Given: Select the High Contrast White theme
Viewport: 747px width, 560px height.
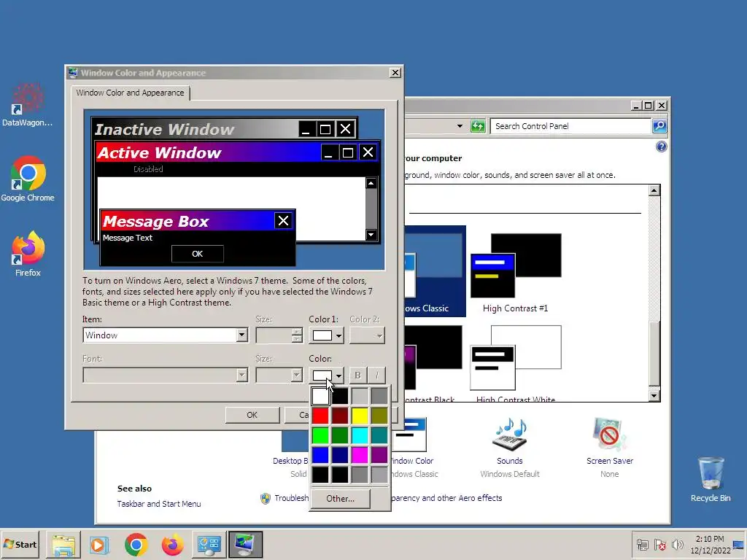Looking at the screenshot, I should click(516, 364).
